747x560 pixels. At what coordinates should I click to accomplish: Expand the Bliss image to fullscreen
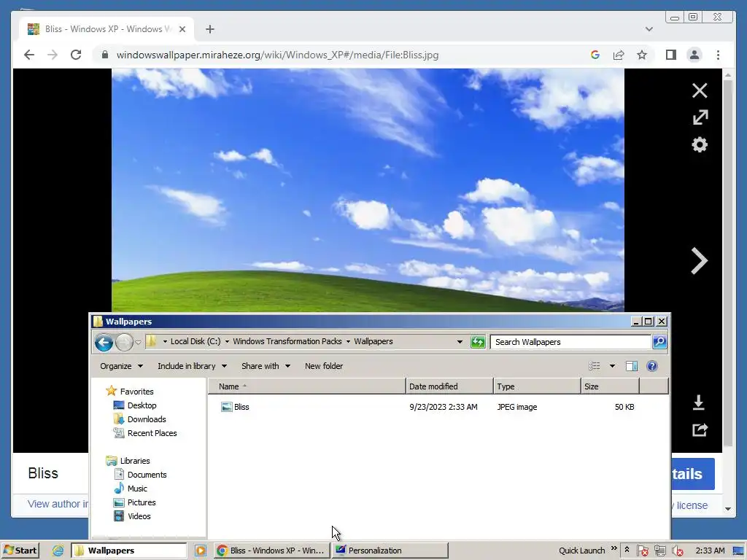[x=700, y=117]
